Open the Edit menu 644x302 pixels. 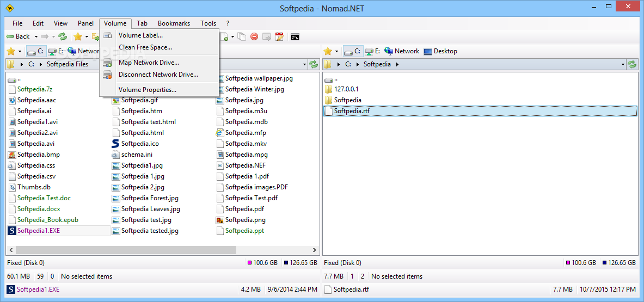coord(38,23)
